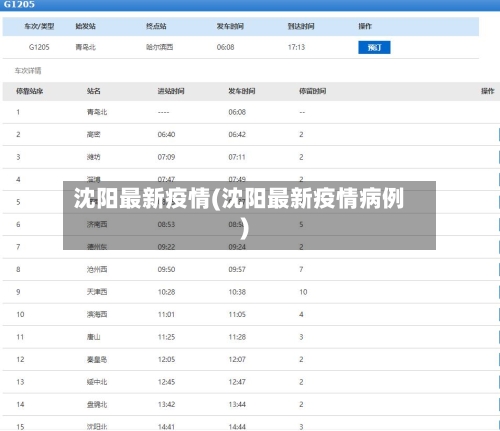Select the 唐山 station name
The height and width of the screenshot is (431, 500).
tap(93, 337)
